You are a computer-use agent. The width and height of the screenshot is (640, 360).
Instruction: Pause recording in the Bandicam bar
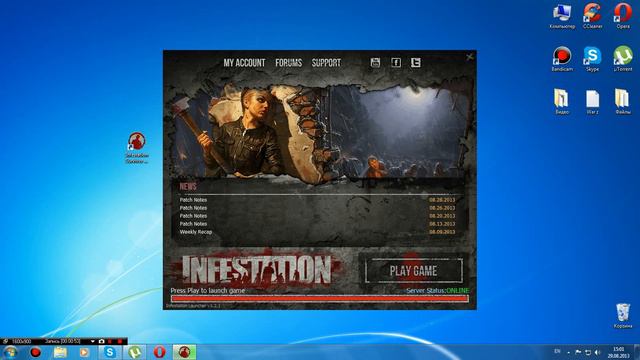111,341
